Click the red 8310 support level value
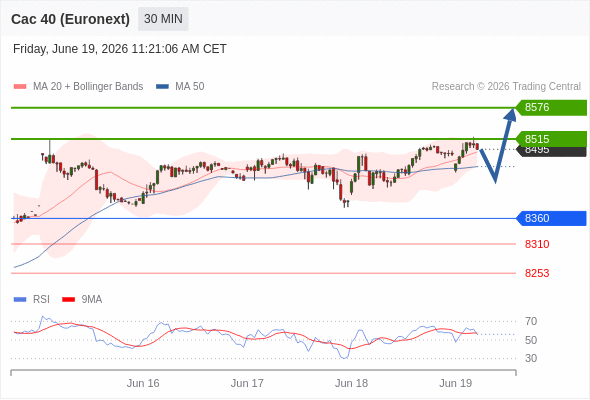Screen dimensions: 590x400 point(537,244)
